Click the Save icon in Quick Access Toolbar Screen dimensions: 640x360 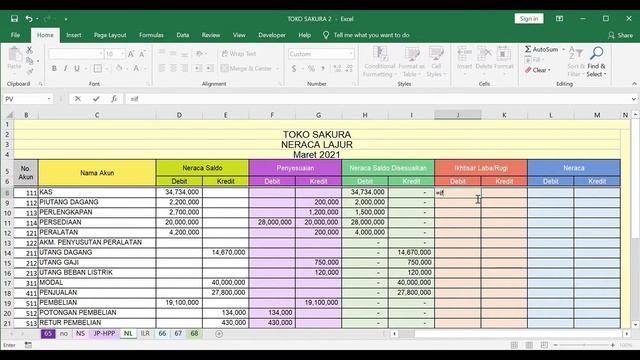14,19
